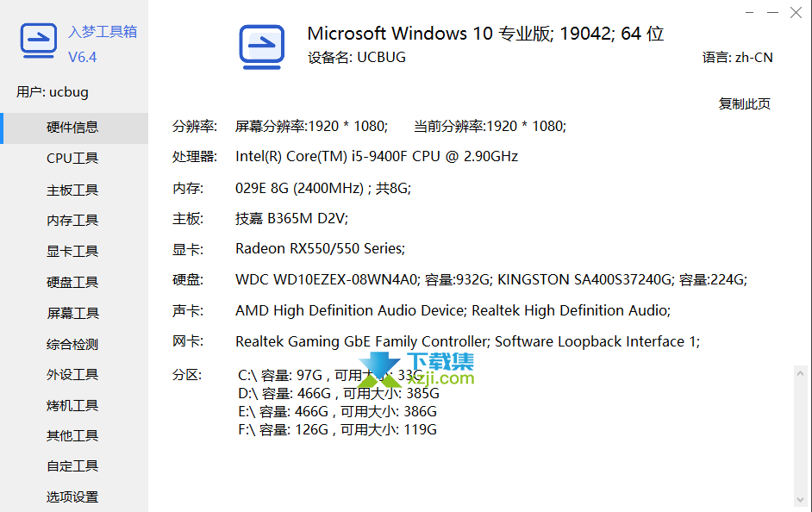
Task: Click the 显卡: row label
Action: pos(188,249)
